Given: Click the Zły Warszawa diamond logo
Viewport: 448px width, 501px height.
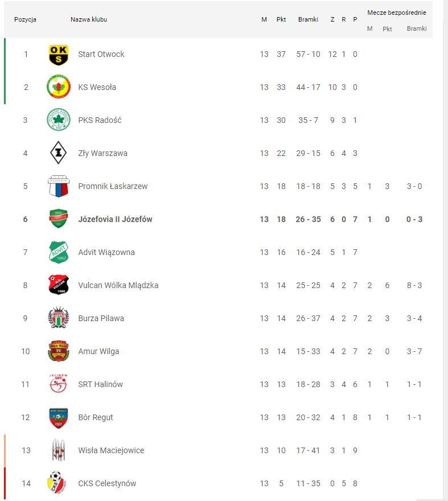Looking at the screenshot, I should [58, 154].
